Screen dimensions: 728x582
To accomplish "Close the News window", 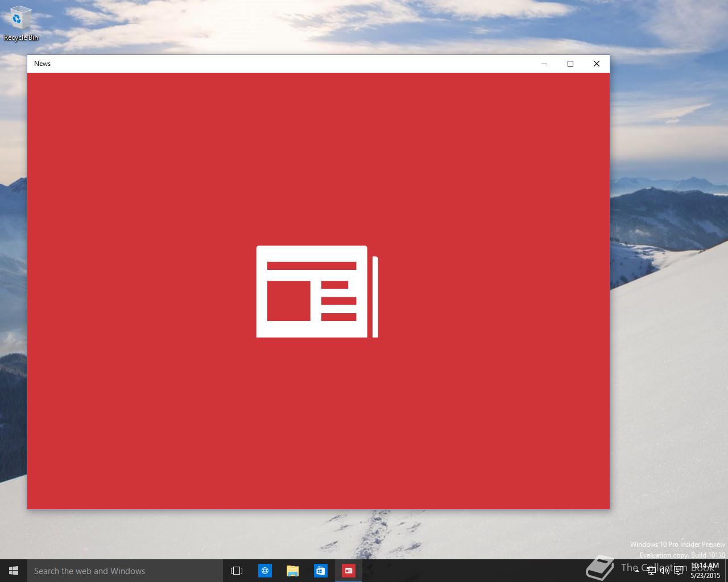I will coord(597,64).
